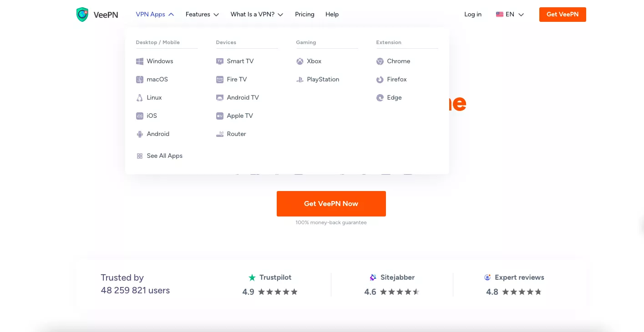Click the Firefox browser icon
644x332 pixels.
(380, 80)
